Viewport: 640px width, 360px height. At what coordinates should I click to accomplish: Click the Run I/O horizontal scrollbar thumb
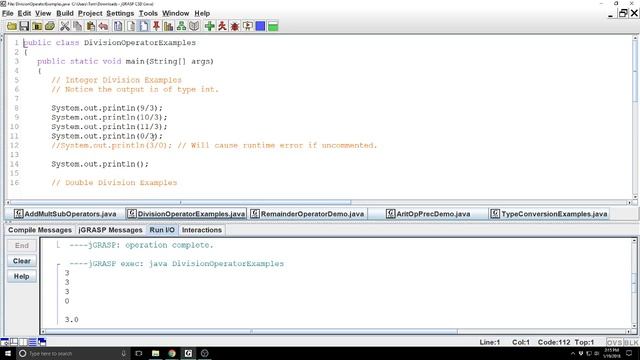251,331
